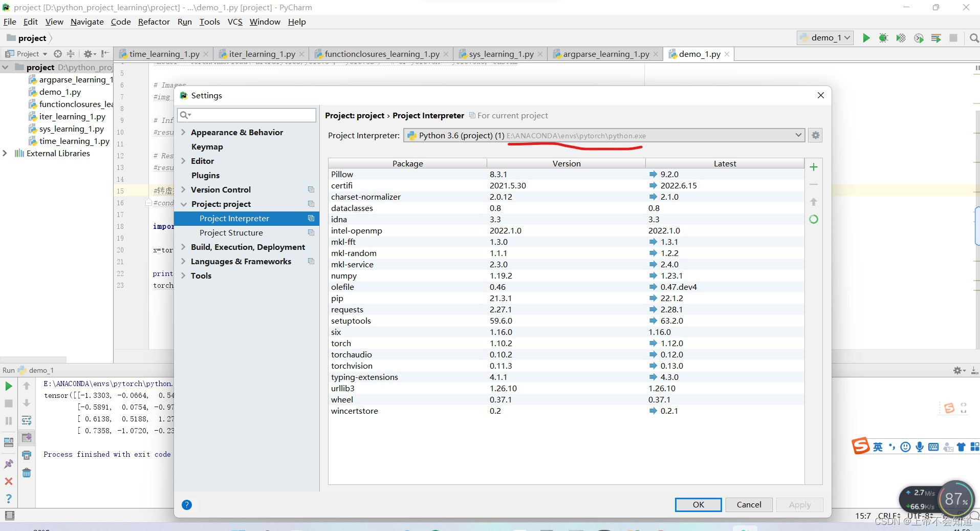Select numpy package row
Screen dimensions: 980x531
click(x=567, y=275)
